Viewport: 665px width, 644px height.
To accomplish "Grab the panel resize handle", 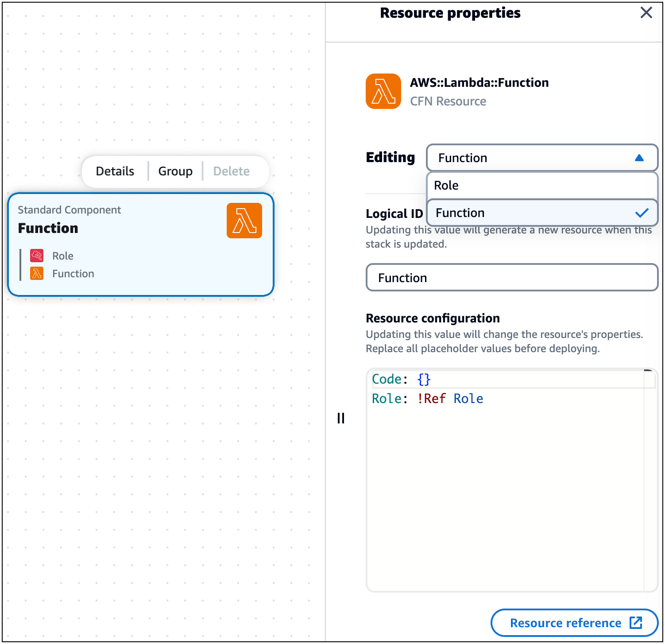I will click(x=340, y=418).
